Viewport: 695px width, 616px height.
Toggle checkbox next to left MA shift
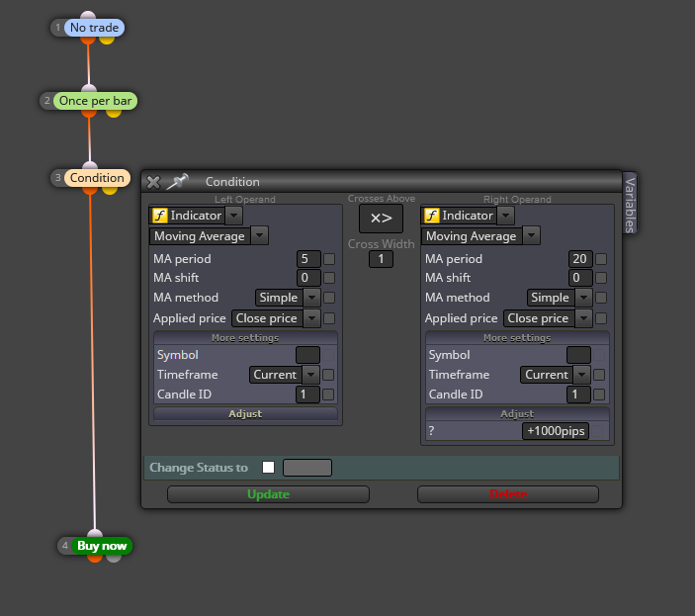(x=329, y=278)
